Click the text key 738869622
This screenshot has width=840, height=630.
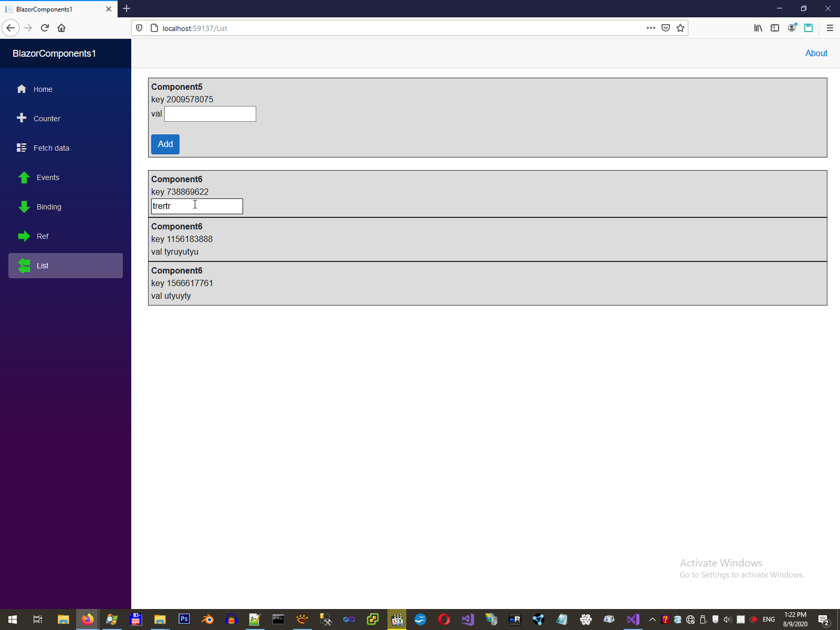(180, 192)
